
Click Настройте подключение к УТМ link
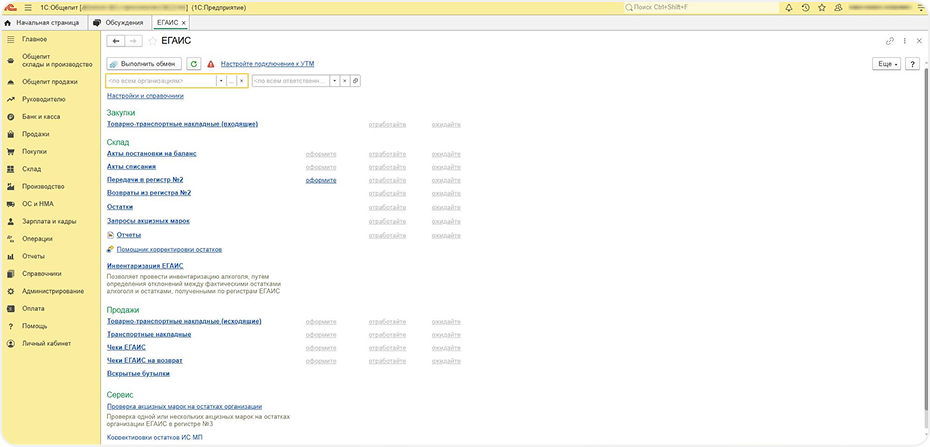[x=267, y=64]
